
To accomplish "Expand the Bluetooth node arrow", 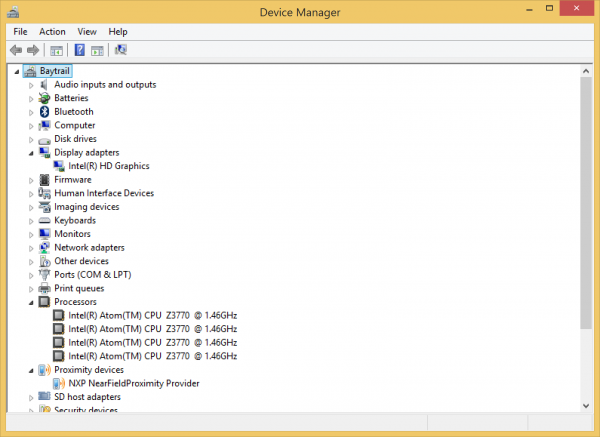I will coord(31,113).
